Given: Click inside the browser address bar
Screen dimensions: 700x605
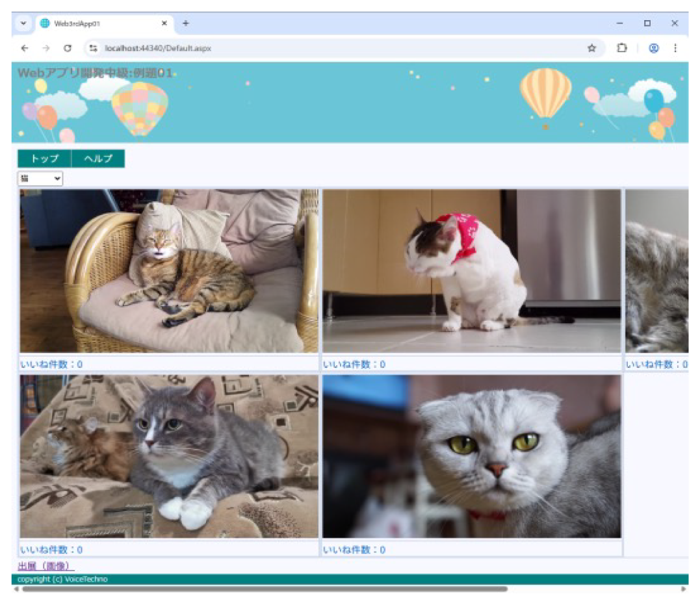Looking at the screenshot, I should click(260, 48).
